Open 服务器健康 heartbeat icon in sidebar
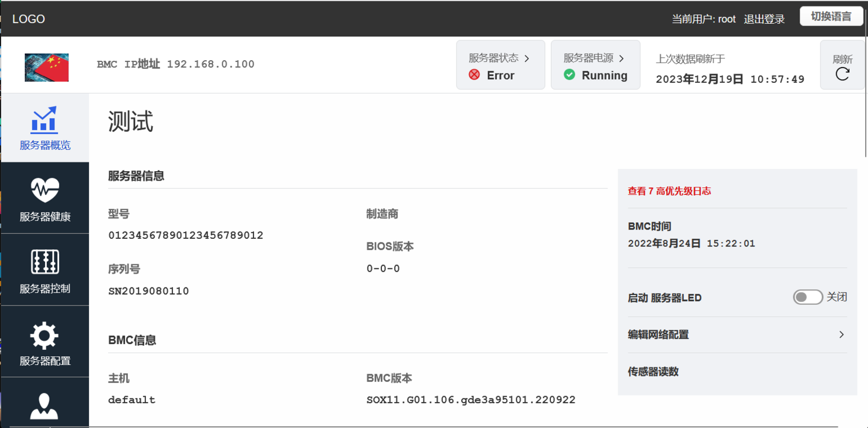Image resolution: width=868 pixels, height=428 pixels. click(45, 190)
